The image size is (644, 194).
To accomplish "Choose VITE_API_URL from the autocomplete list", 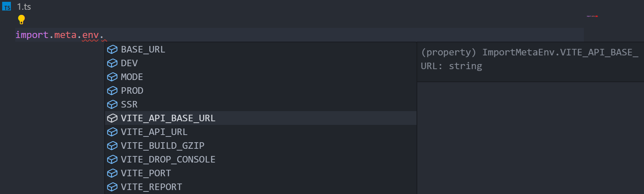I will pyautogui.click(x=261, y=132).
